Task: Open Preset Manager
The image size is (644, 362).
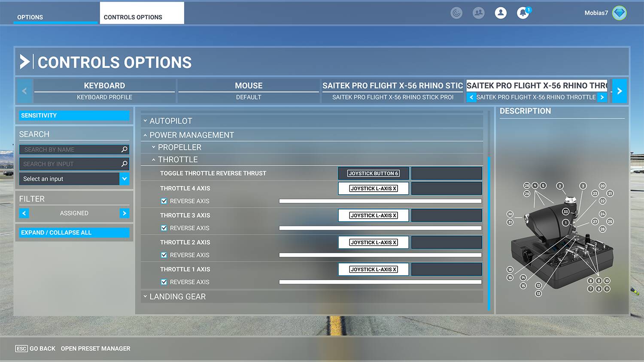Action: point(95,349)
